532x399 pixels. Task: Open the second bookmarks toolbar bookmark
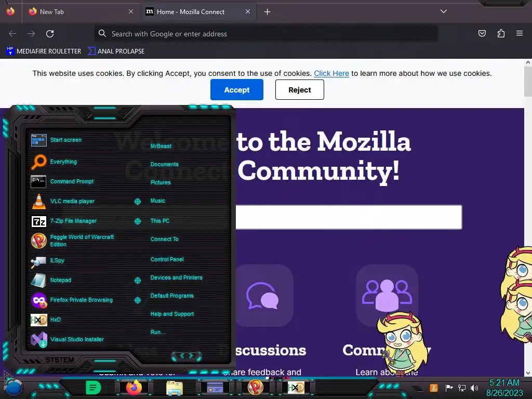(x=116, y=51)
